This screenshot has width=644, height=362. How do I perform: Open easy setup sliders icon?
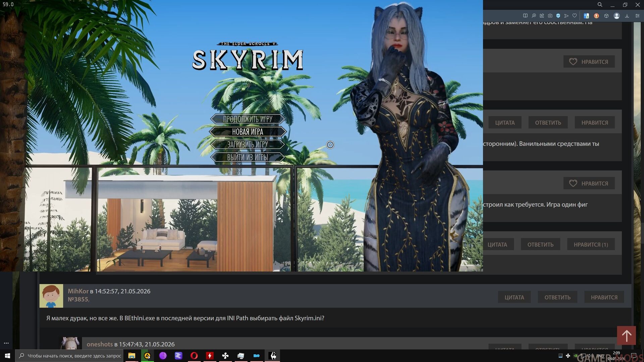tap(637, 16)
